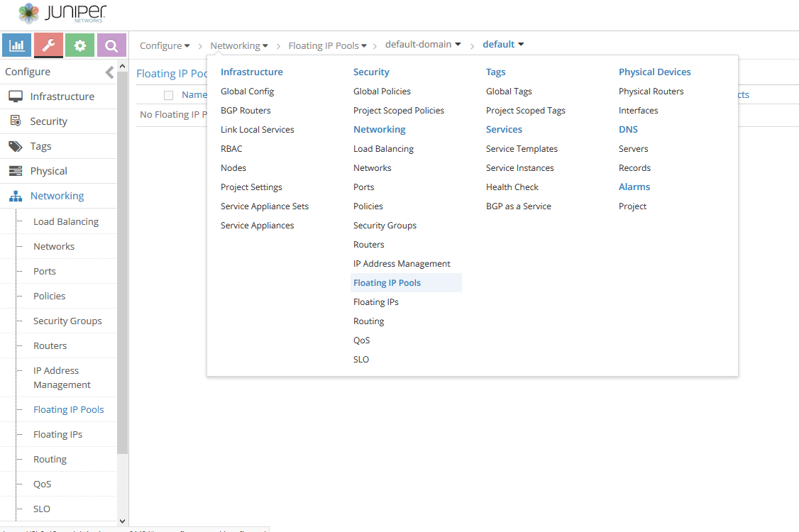This screenshot has width=799, height=532.
Task: Open the Configure breadcrumb dropdown
Action: click(x=165, y=45)
